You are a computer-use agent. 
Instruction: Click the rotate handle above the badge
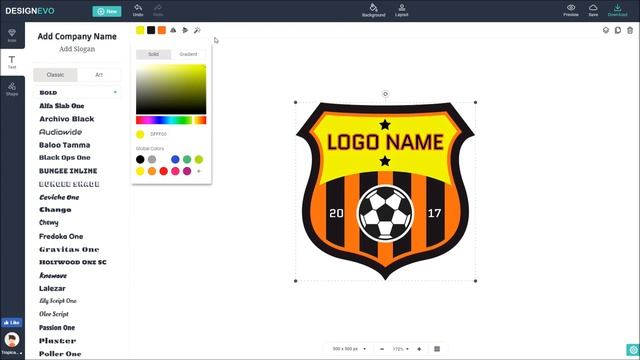coord(385,94)
